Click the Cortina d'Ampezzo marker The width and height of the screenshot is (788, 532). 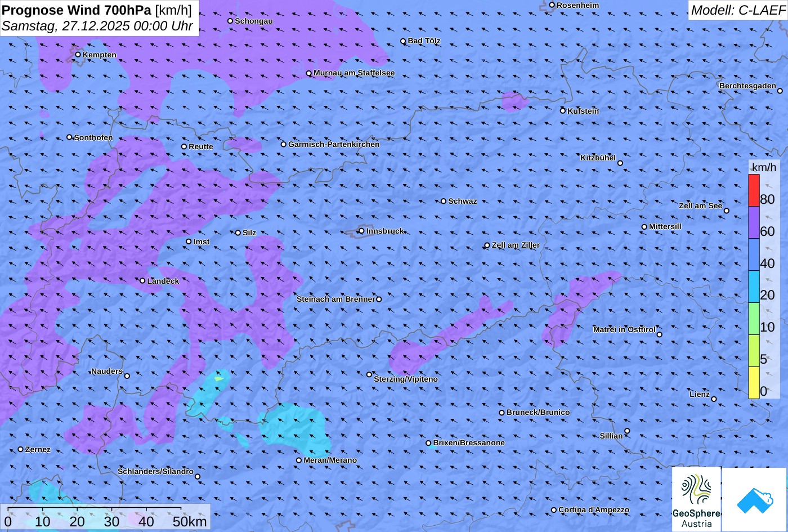coord(554,510)
